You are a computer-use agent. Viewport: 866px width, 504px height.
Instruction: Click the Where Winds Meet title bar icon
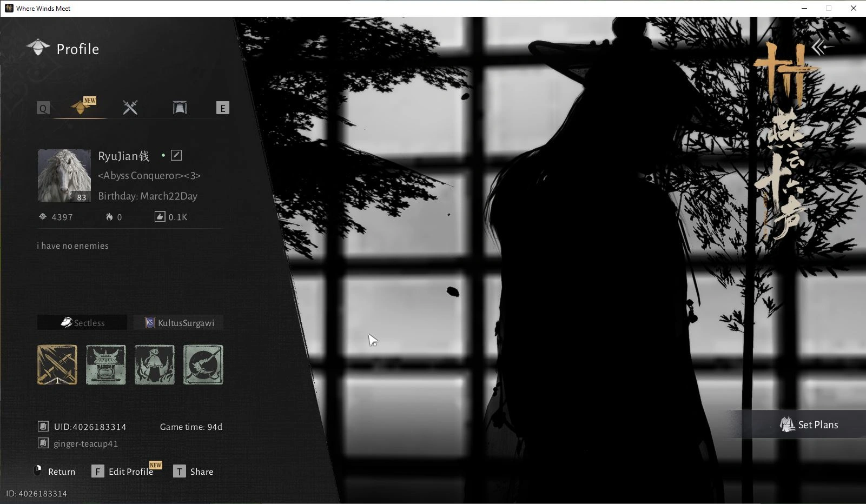(9, 8)
